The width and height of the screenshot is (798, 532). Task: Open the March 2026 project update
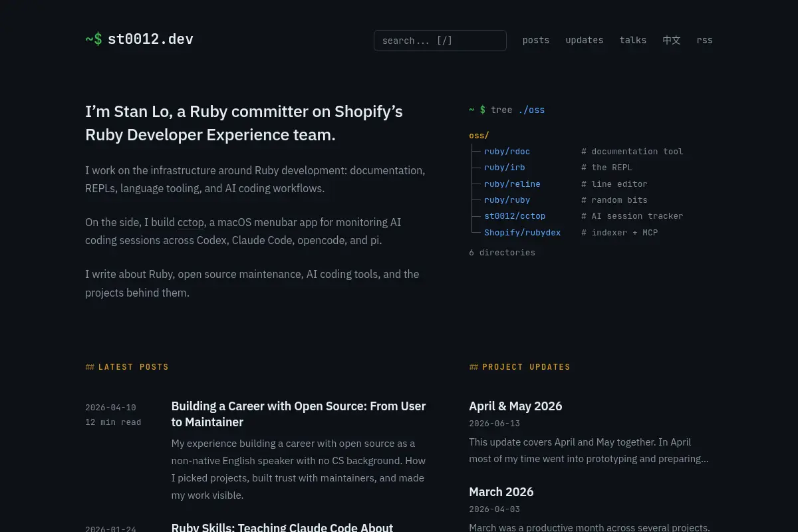click(x=501, y=491)
